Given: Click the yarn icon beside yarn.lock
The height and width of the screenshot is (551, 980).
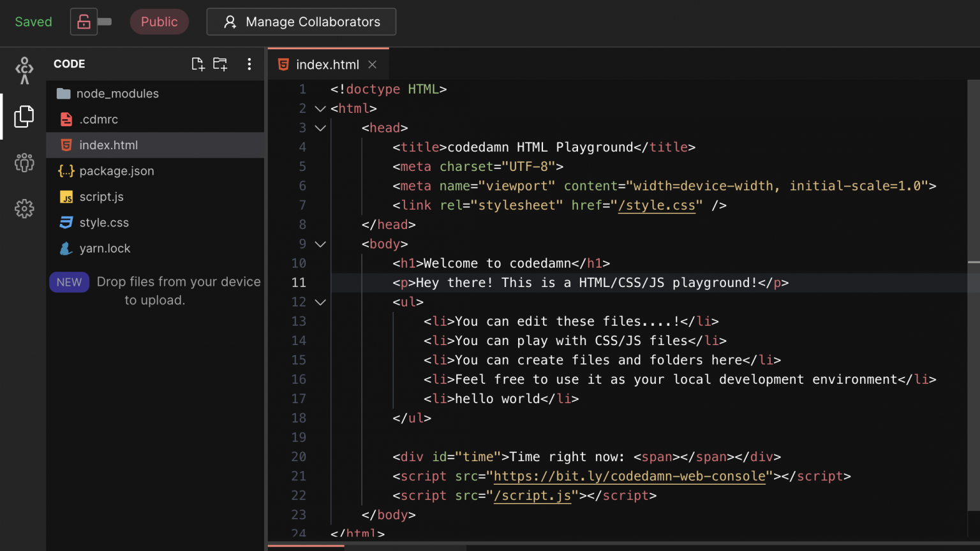Looking at the screenshot, I should coord(66,248).
